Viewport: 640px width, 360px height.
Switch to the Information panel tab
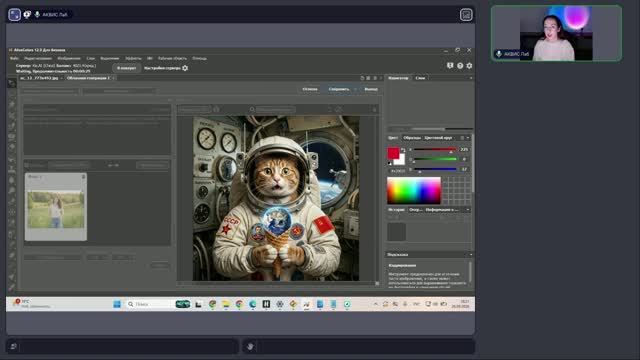tap(441, 210)
